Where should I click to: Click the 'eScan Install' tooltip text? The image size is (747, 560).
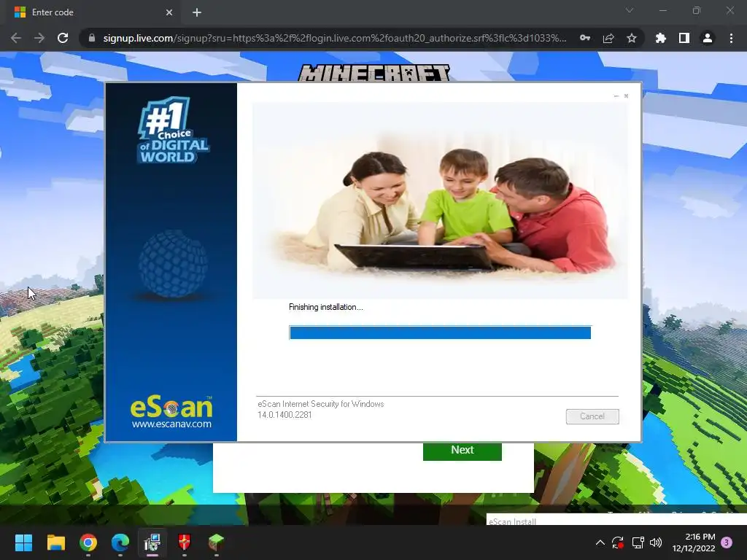click(x=512, y=521)
